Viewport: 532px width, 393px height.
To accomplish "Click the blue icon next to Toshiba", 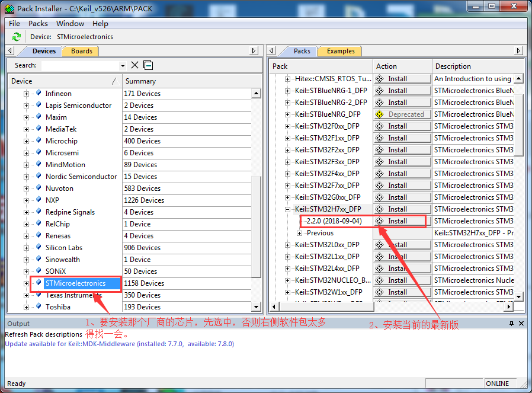I will [x=39, y=306].
